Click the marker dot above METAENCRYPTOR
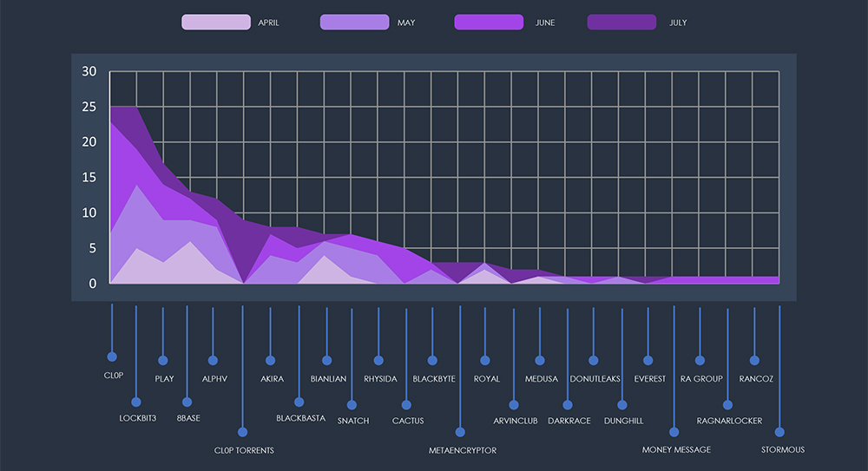This screenshot has width=868, height=471. (x=460, y=432)
